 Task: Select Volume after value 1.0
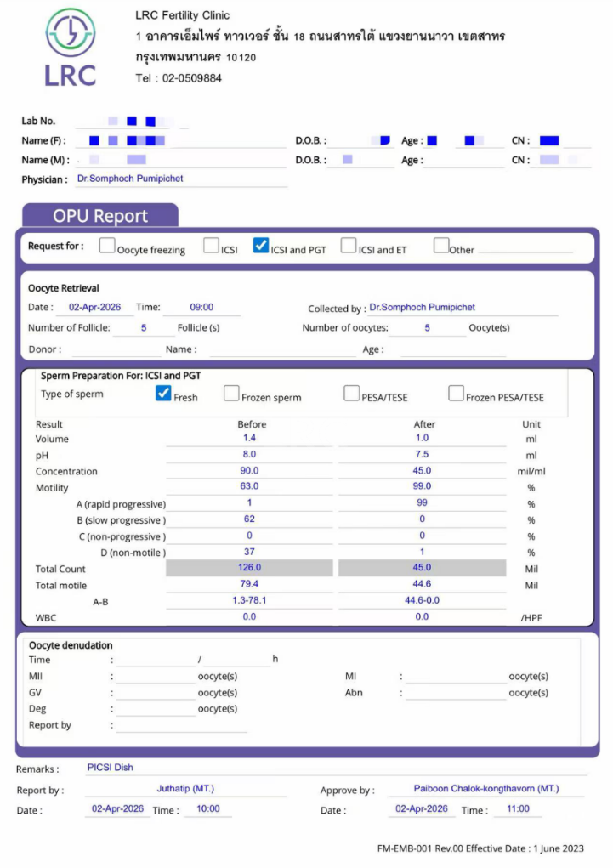tap(422, 439)
